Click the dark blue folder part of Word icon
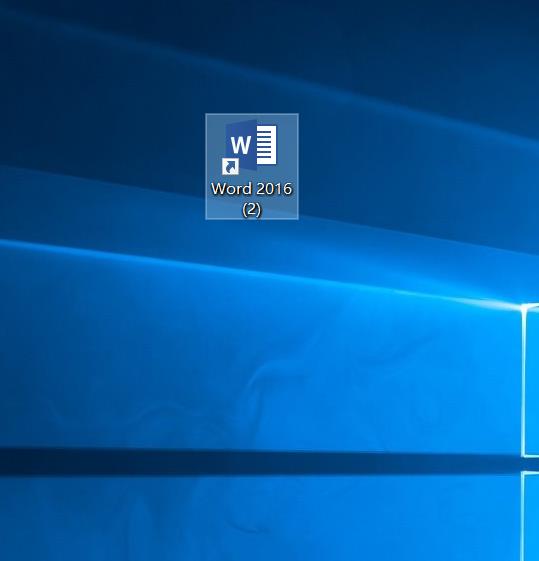Viewport: 539px width, 561px height. [241, 146]
